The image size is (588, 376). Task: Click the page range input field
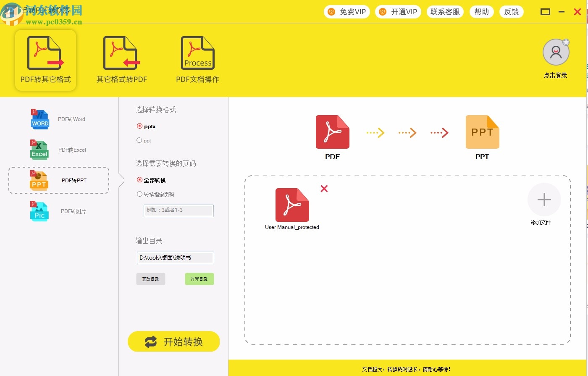point(178,210)
